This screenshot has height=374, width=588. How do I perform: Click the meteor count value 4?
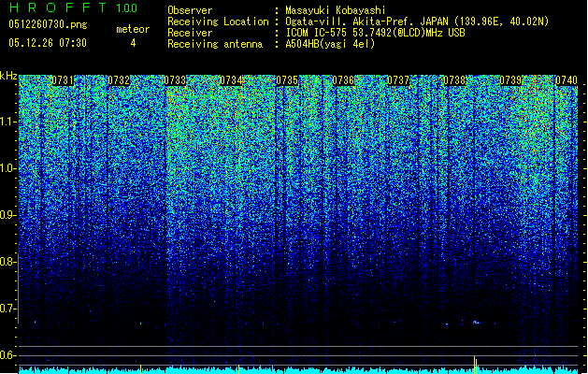tap(133, 43)
